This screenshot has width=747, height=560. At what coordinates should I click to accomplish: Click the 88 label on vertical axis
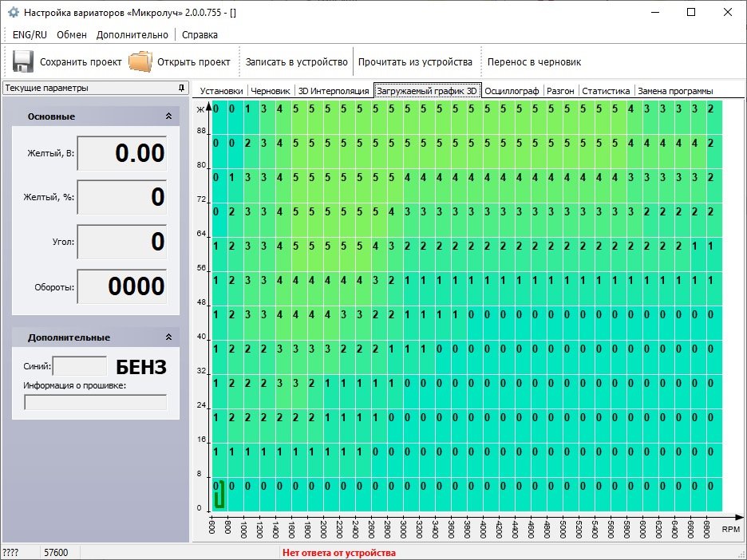[202, 131]
